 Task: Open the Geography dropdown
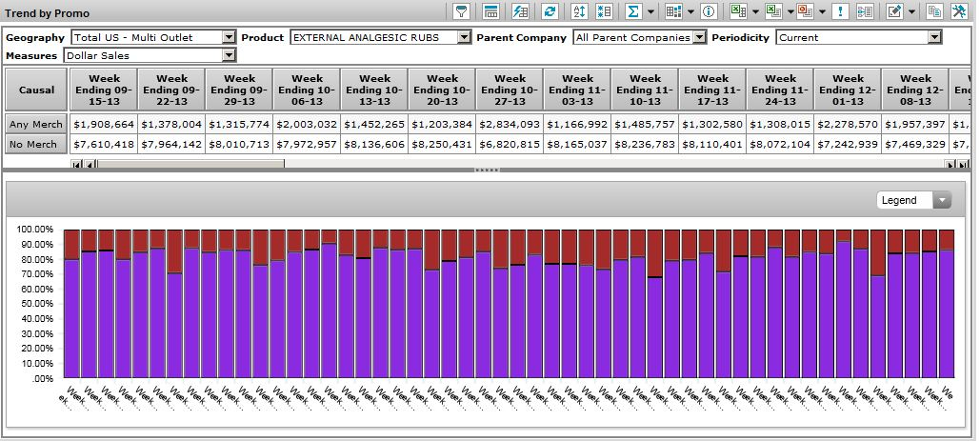pos(228,37)
